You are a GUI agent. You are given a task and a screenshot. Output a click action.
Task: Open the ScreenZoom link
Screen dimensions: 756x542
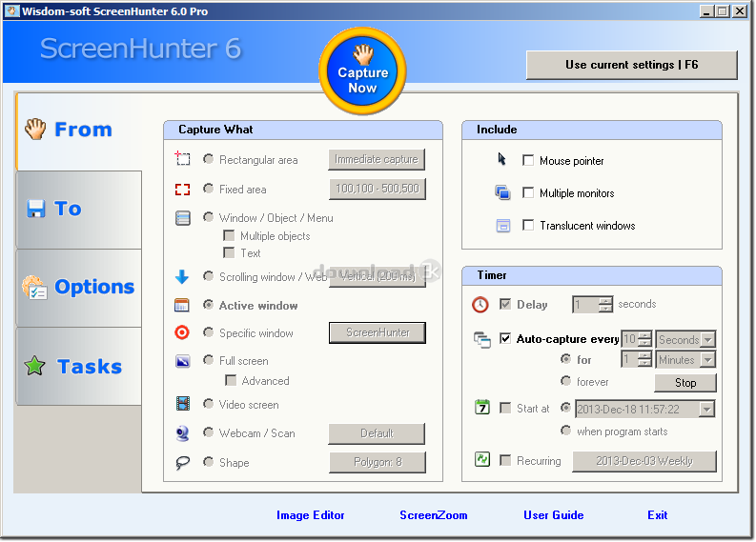coord(434,515)
